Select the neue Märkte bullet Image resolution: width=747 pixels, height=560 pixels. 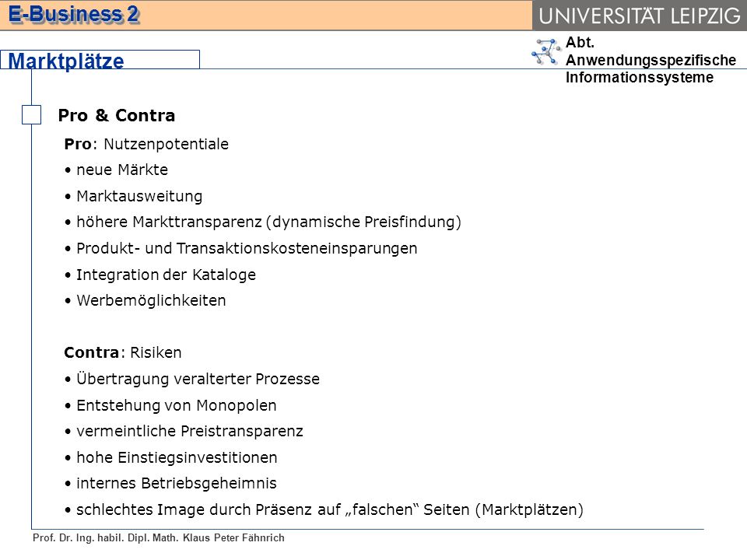point(117,170)
